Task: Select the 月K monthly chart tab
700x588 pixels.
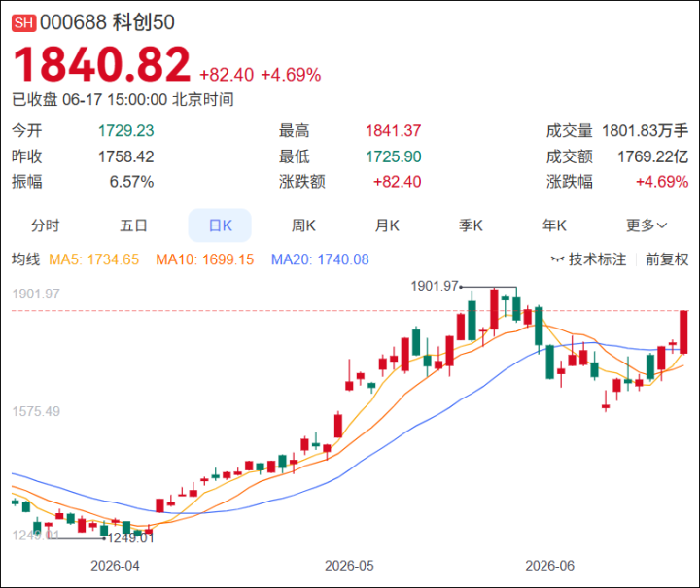Action: point(387,225)
